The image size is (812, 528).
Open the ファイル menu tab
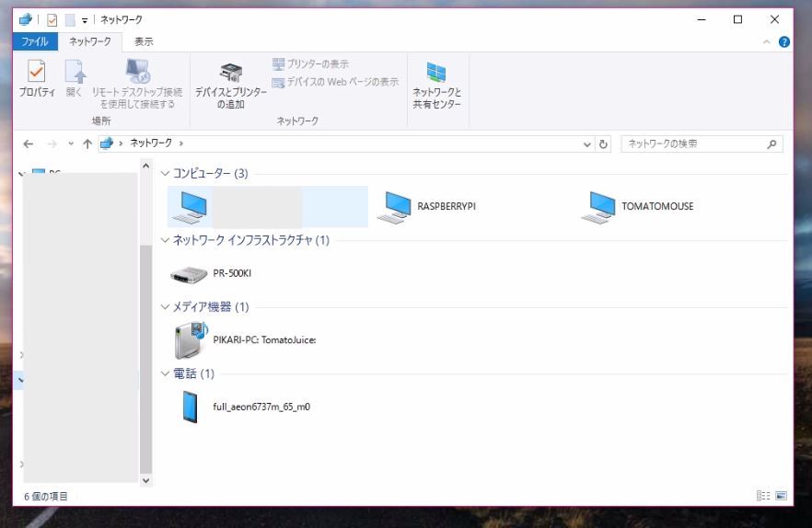pos(35,42)
